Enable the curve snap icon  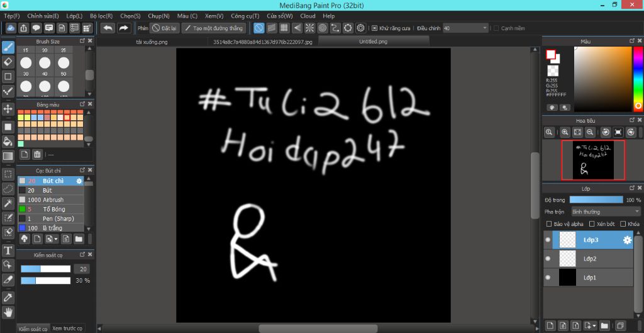coord(335,28)
